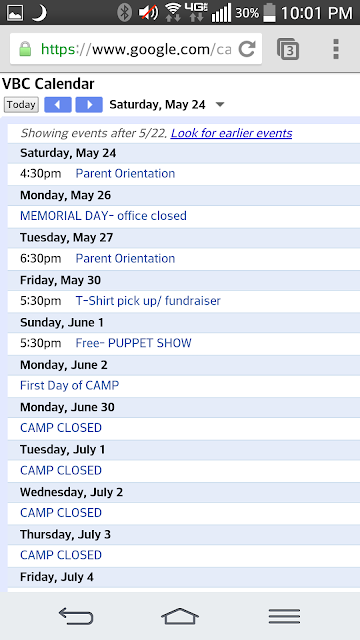The image size is (360, 640).
Task: Open the 4:30pm Parent Orientation event
Action: point(125,173)
